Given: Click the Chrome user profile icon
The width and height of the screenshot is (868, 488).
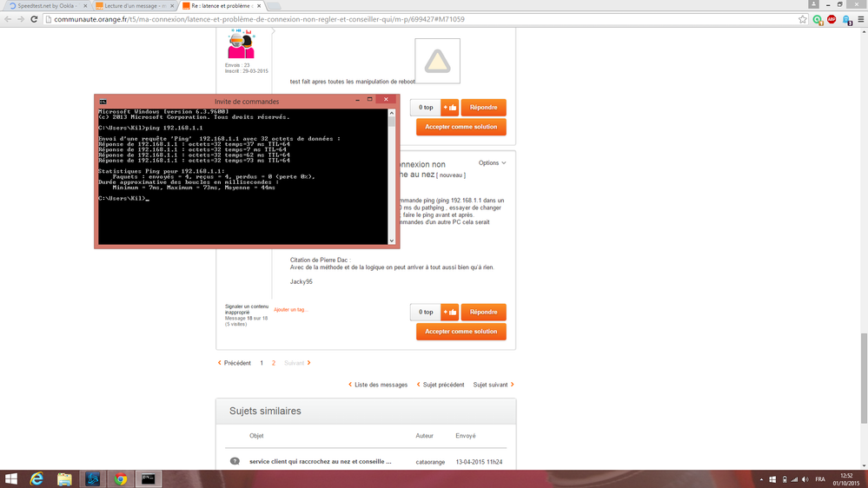Looking at the screenshot, I should click(x=813, y=3).
